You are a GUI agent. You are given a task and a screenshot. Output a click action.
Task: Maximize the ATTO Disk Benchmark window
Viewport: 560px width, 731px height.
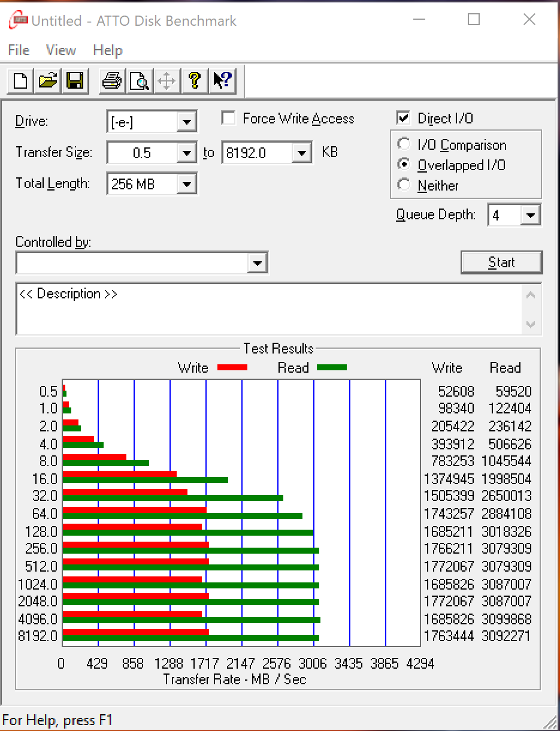474,20
